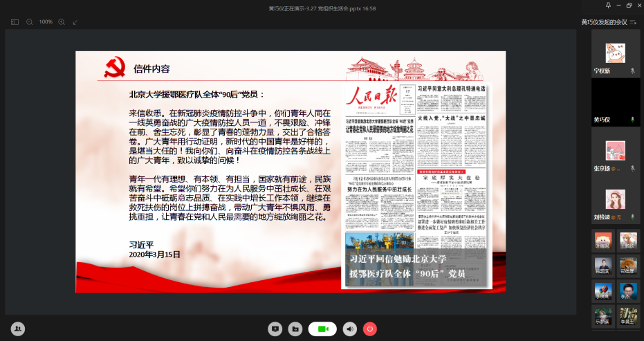Screen dimensions: 644x341
Task: Toggle the thumbnail sidebar layout icon
Action: (15, 22)
